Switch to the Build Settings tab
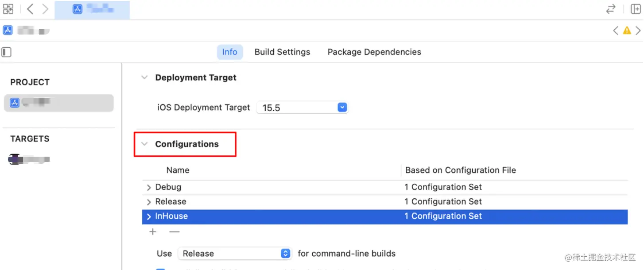The height and width of the screenshot is (270, 644). [x=282, y=52]
